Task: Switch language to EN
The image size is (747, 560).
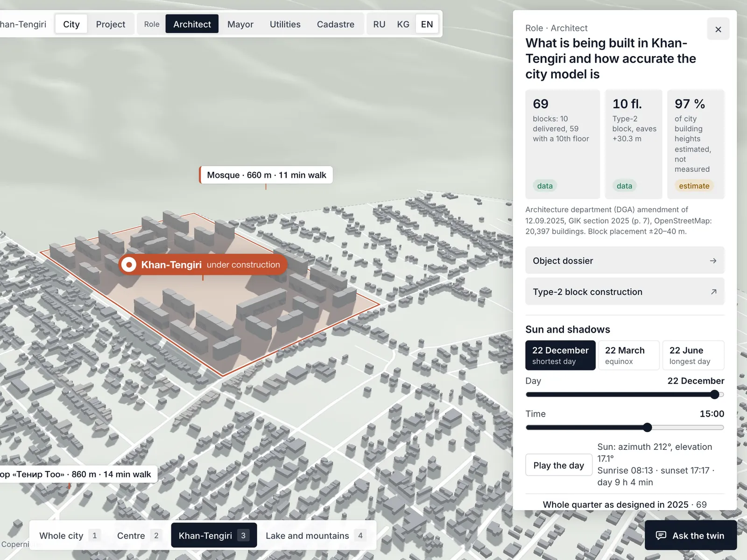Action: click(427, 24)
